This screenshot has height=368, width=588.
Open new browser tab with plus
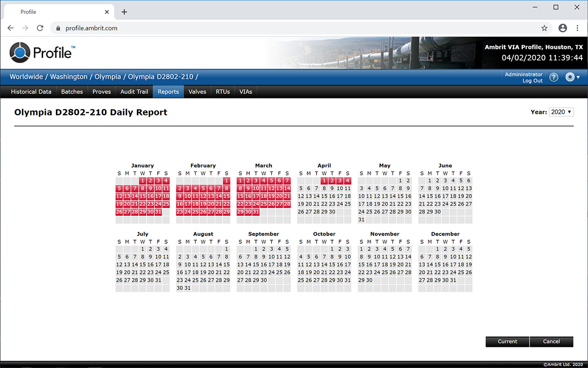[x=124, y=12]
